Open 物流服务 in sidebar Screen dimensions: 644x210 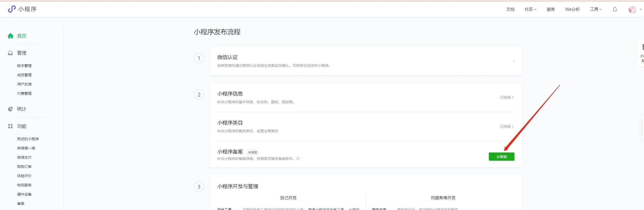point(24,185)
